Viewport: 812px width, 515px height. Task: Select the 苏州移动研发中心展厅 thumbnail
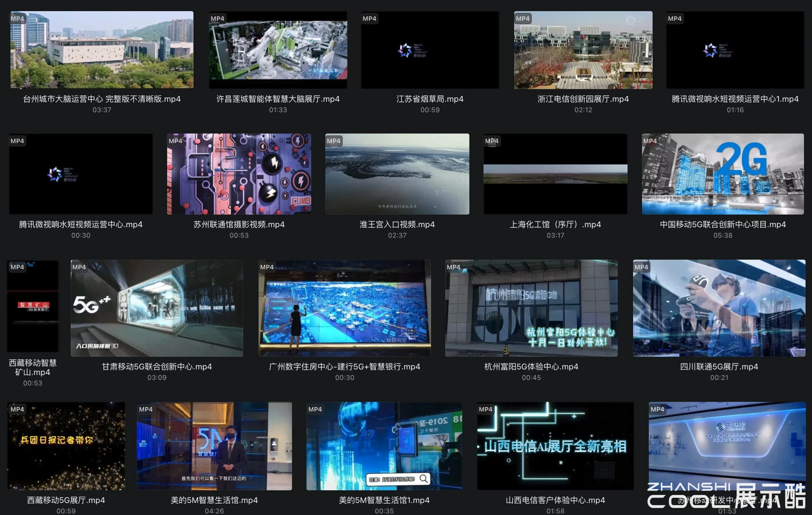click(x=727, y=446)
